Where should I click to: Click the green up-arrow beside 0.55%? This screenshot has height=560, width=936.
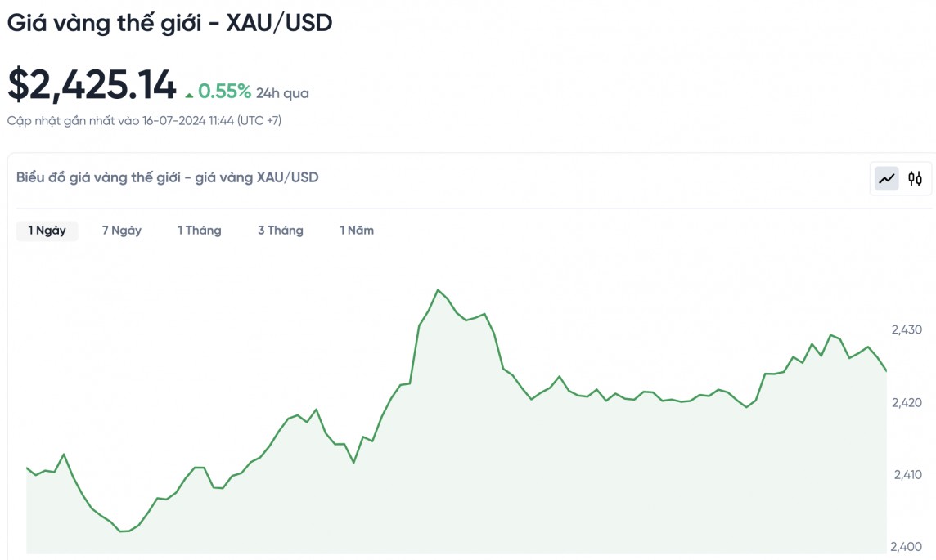190,92
